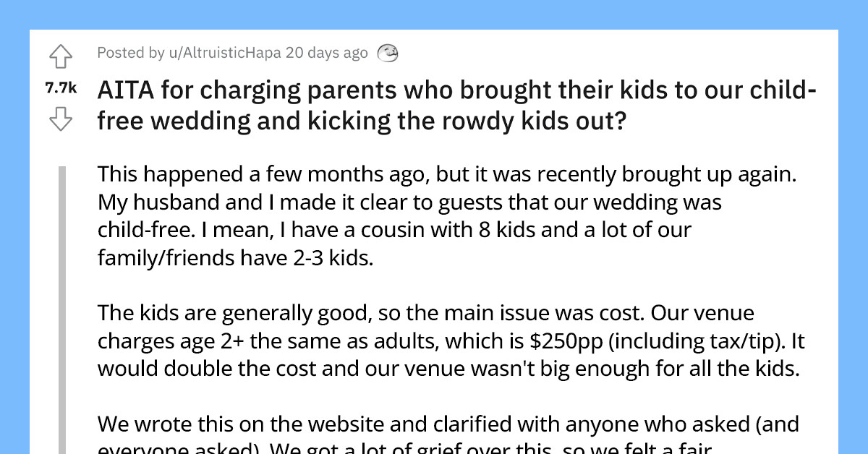Click the paragraph starting with 'We wrote this'
The height and width of the screenshot is (454, 868).
[434, 427]
